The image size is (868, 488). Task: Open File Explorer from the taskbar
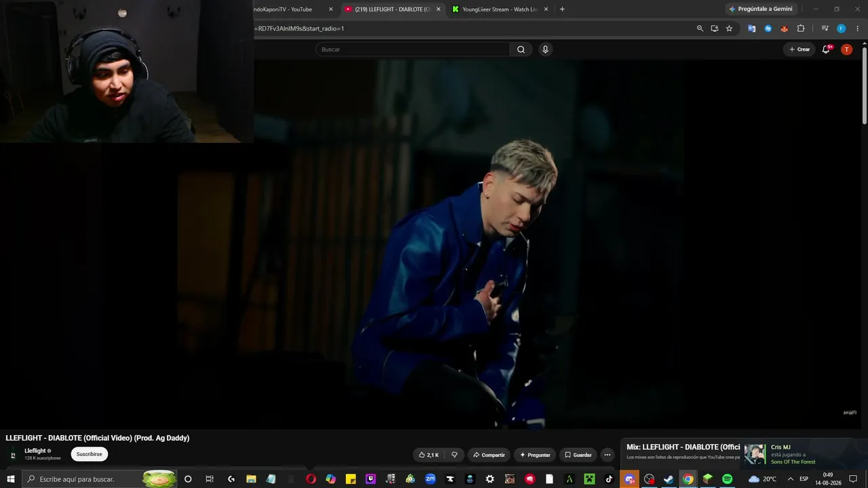pos(251,479)
